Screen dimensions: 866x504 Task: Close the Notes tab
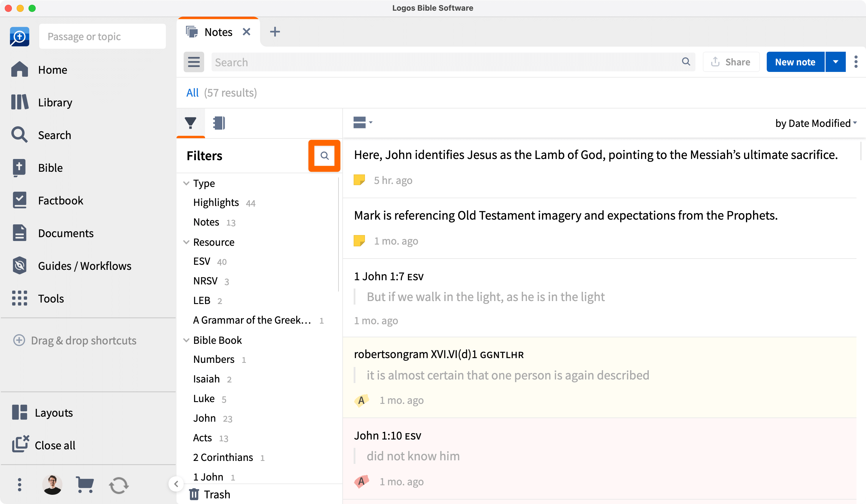(246, 32)
